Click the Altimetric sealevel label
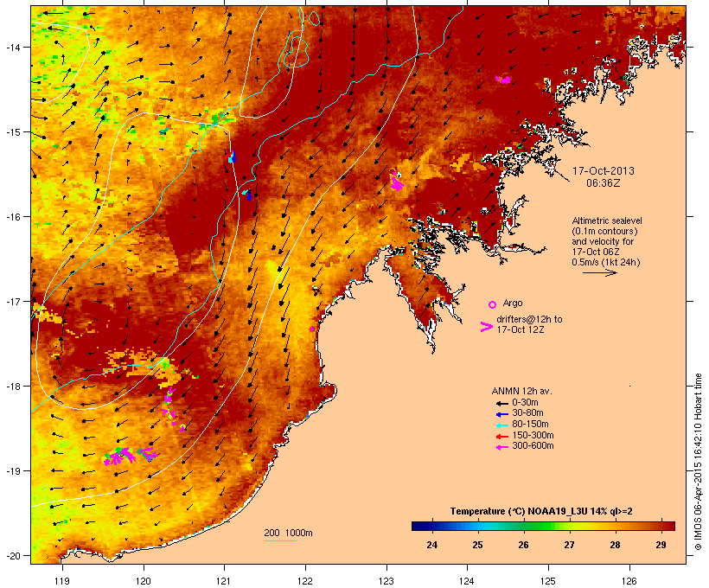This screenshot has width=709, height=588. (607, 220)
